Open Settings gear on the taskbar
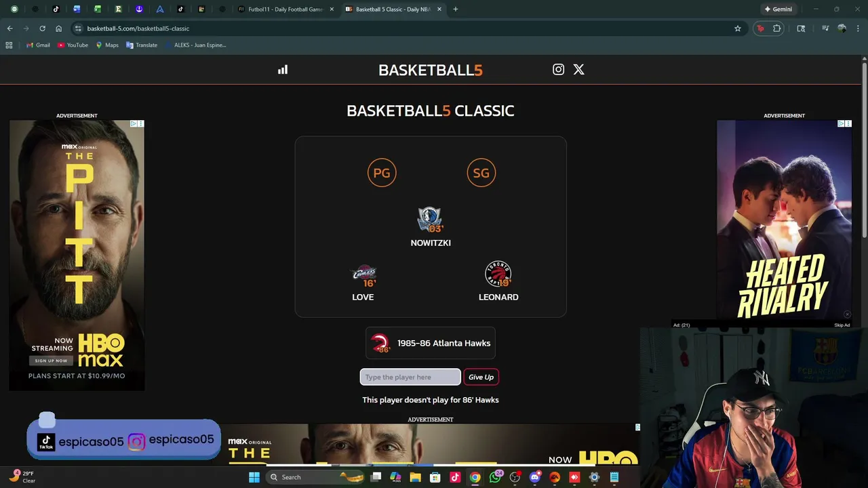 595,477
